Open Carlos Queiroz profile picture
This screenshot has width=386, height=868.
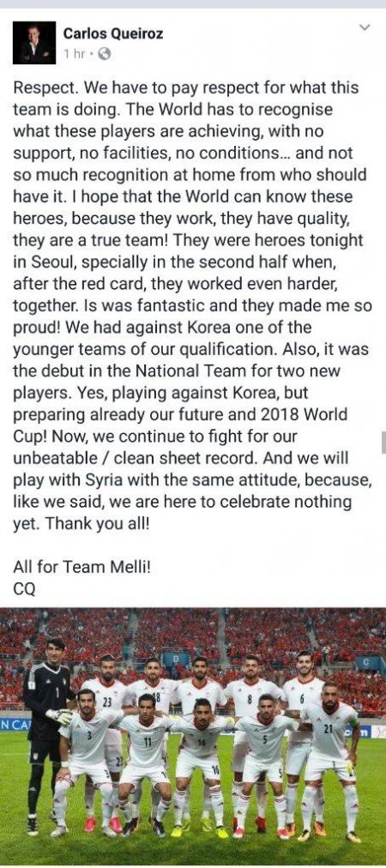pos(34,43)
